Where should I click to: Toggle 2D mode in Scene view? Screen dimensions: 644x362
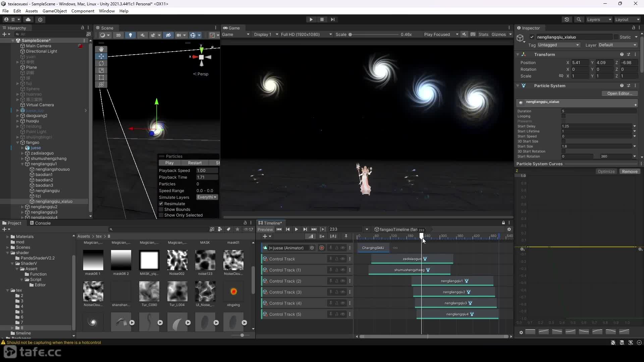click(118, 35)
